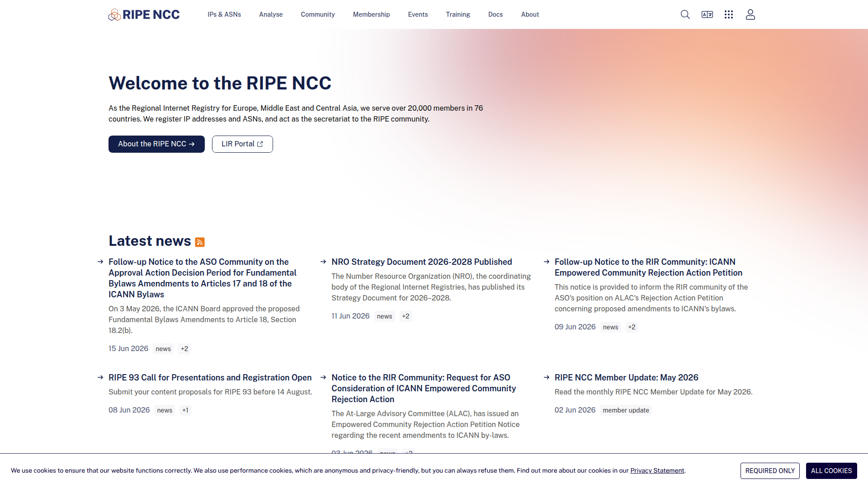Click the +2 tag beside 15 Jun 2026

tap(184, 349)
